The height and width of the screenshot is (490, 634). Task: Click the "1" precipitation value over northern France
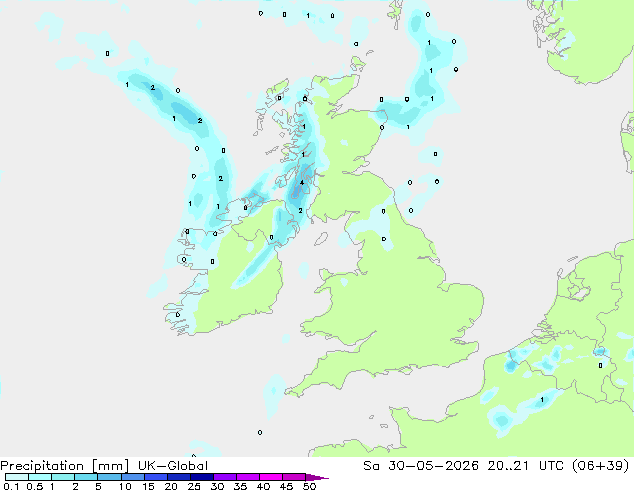click(x=542, y=400)
